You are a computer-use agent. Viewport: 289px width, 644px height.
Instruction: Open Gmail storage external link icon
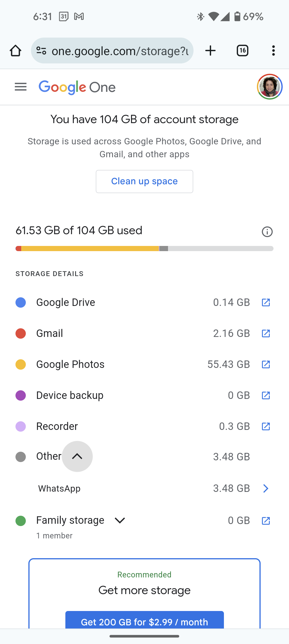[x=266, y=333]
